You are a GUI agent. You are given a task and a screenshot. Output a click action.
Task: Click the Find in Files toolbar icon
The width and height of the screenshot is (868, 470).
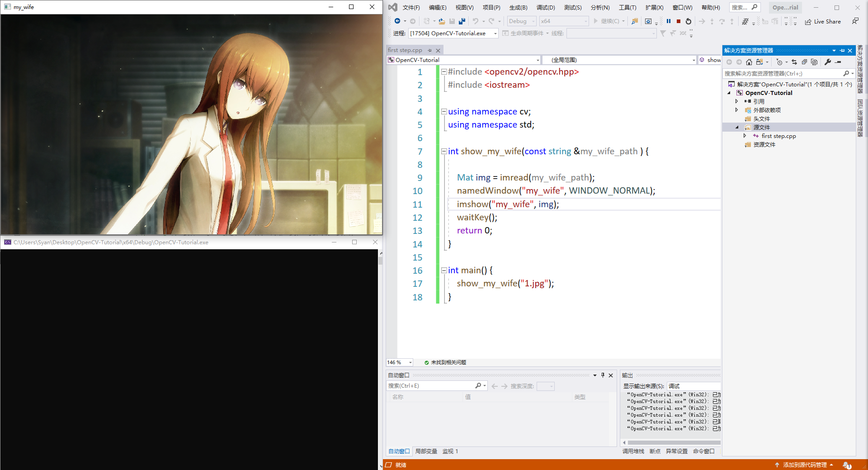tap(635, 21)
